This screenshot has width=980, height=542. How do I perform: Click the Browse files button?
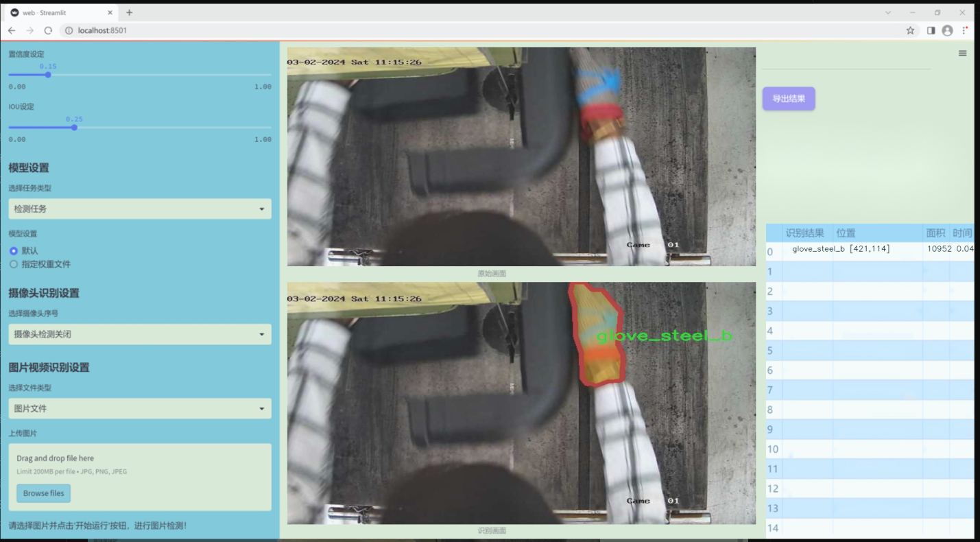tap(44, 493)
